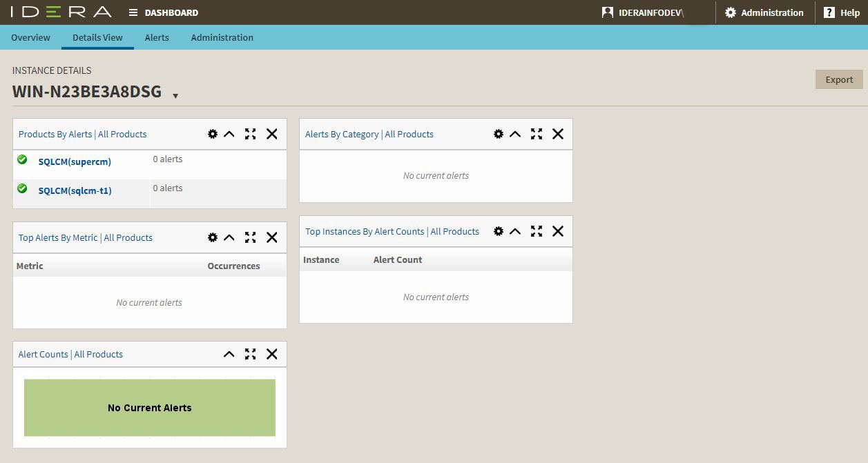Click the Administration gear icon in header

point(731,12)
